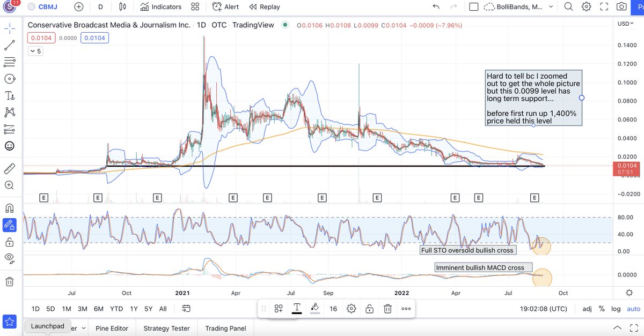Open the candlestick chart style menu
Screen dimensions: 644x336
123,7
